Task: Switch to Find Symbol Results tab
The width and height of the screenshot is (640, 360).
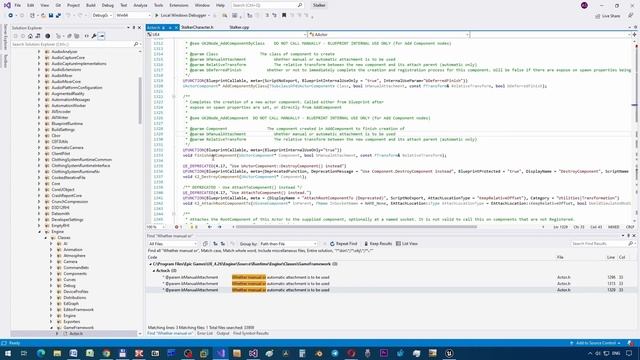Action: (x=251, y=333)
